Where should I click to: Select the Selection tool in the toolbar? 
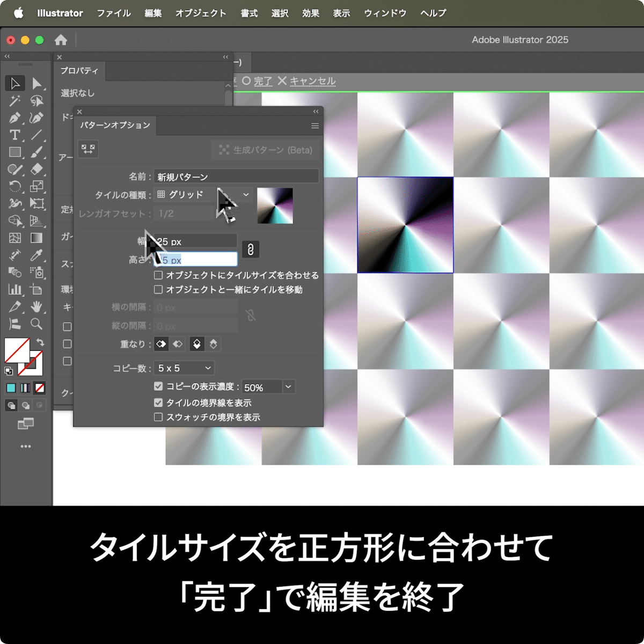click(16, 83)
